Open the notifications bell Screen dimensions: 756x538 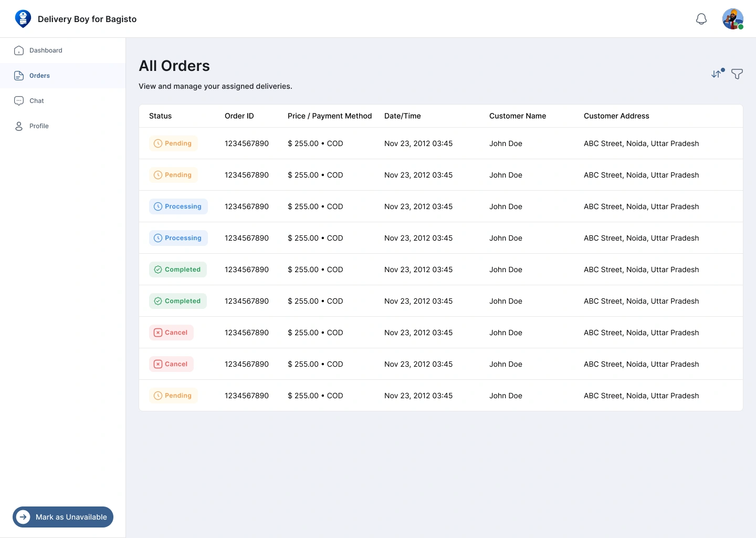701,19
